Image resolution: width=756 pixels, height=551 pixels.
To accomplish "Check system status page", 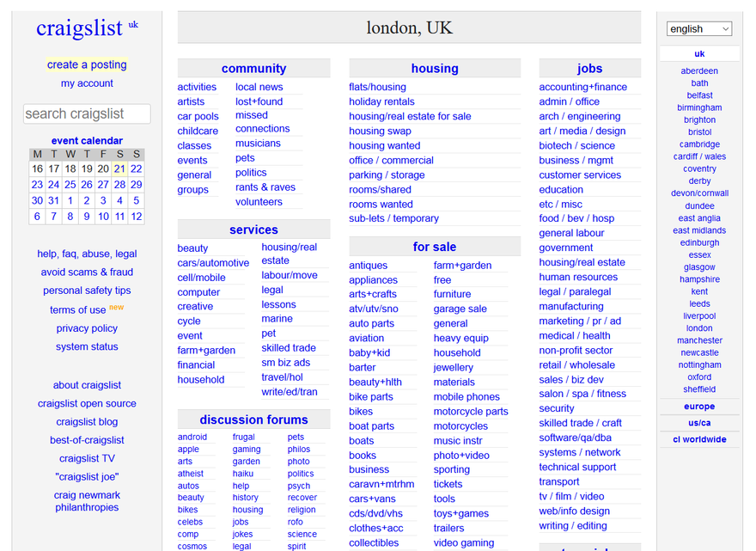I will [x=87, y=347].
